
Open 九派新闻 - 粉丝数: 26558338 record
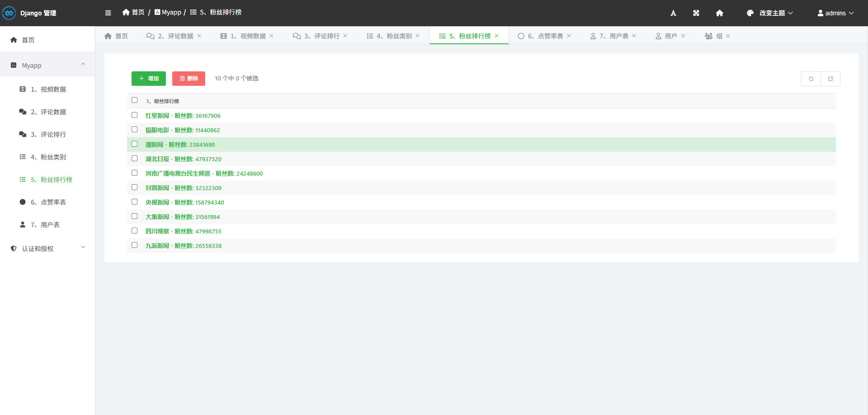point(184,246)
